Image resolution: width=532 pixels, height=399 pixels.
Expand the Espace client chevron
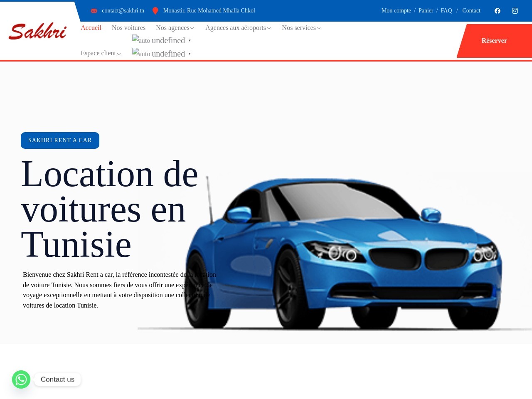119,54
